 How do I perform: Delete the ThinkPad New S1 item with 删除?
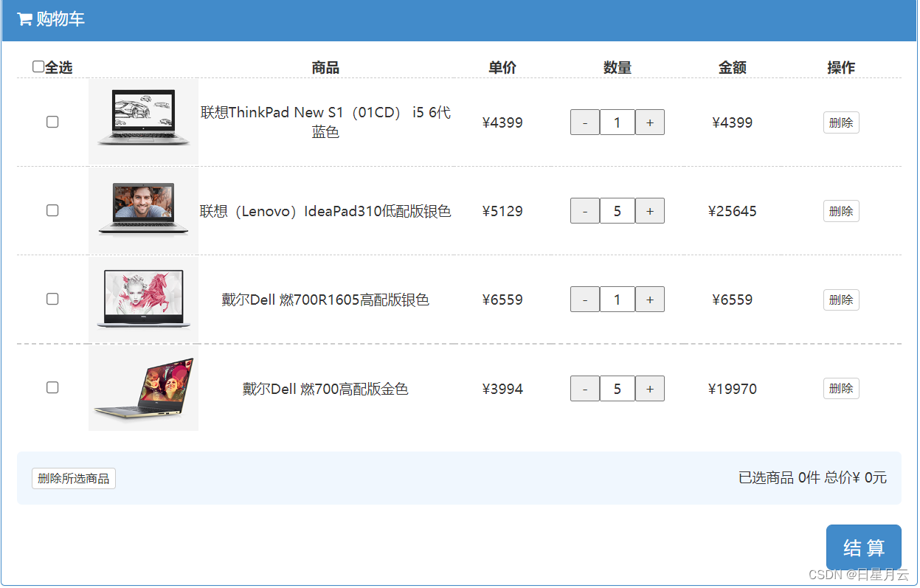coord(841,122)
